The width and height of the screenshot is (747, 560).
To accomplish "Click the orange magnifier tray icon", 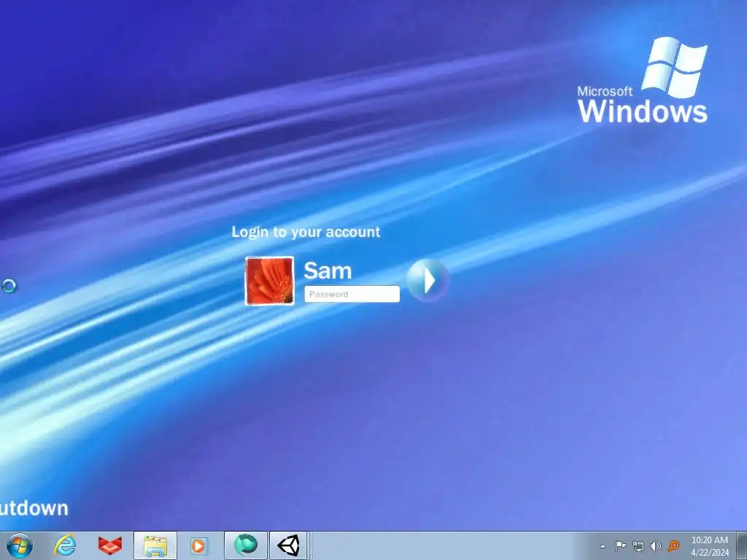I will (x=673, y=546).
